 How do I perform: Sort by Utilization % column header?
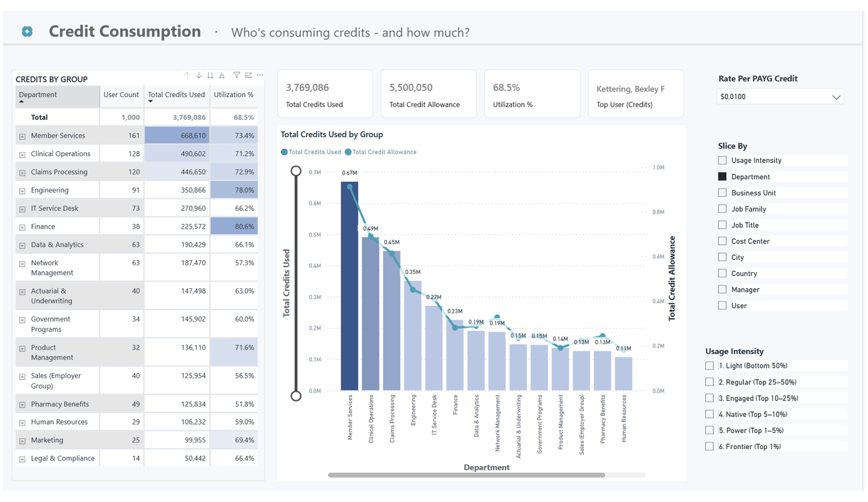tap(234, 96)
